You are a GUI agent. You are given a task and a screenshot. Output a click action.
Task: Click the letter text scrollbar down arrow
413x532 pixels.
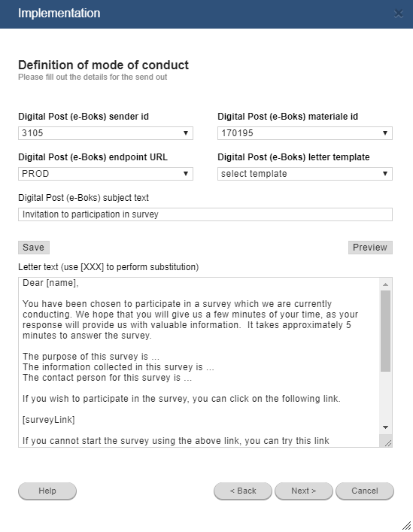click(x=385, y=427)
